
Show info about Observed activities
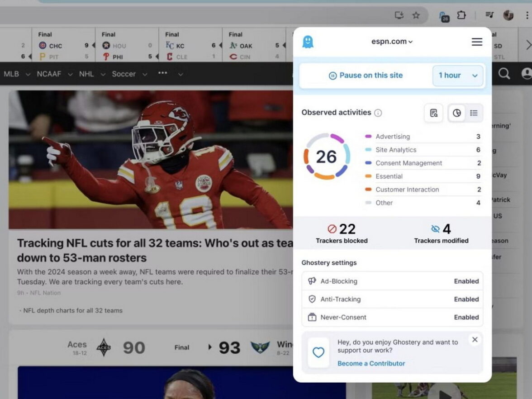[378, 113]
